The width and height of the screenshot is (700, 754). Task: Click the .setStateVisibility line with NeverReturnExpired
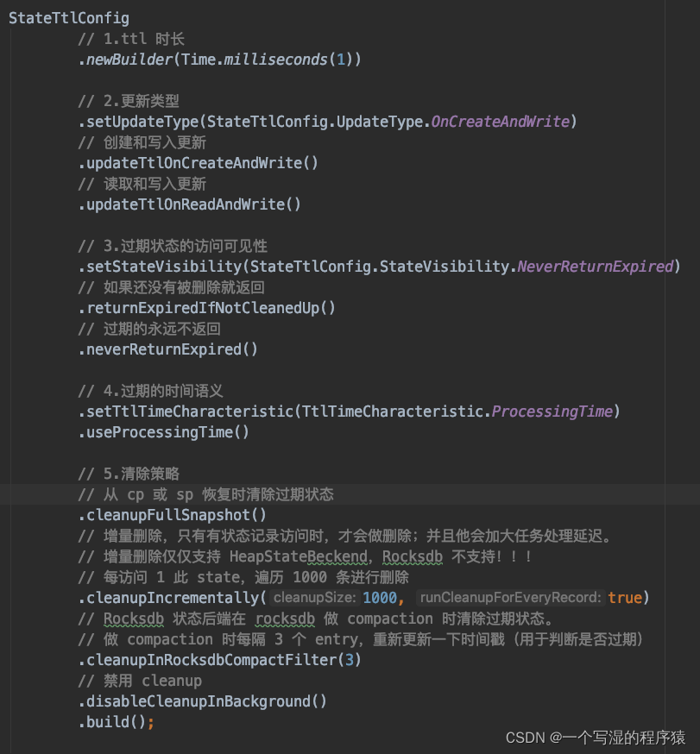tap(380, 267)
